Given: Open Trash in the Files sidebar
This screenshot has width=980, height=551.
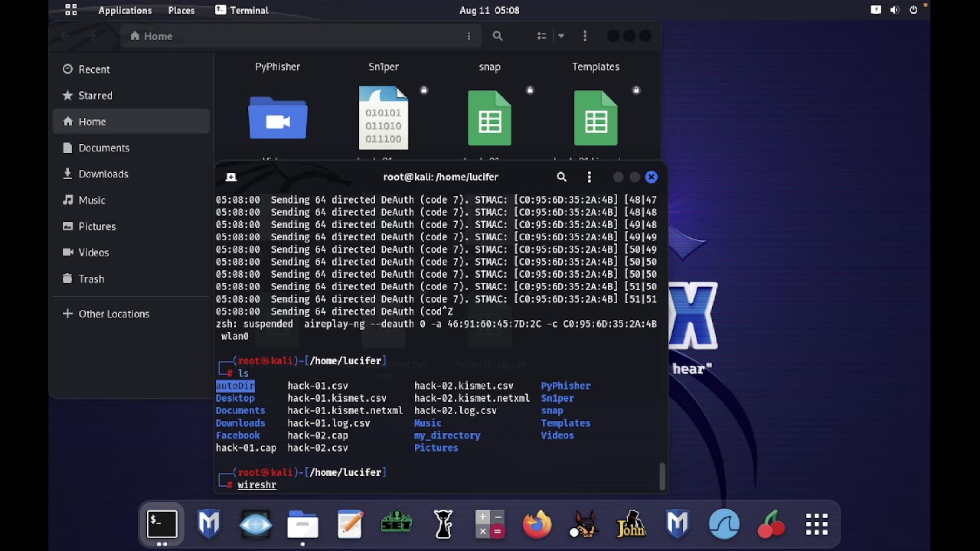Looking at the screenshot, I should tap(131, 279).
